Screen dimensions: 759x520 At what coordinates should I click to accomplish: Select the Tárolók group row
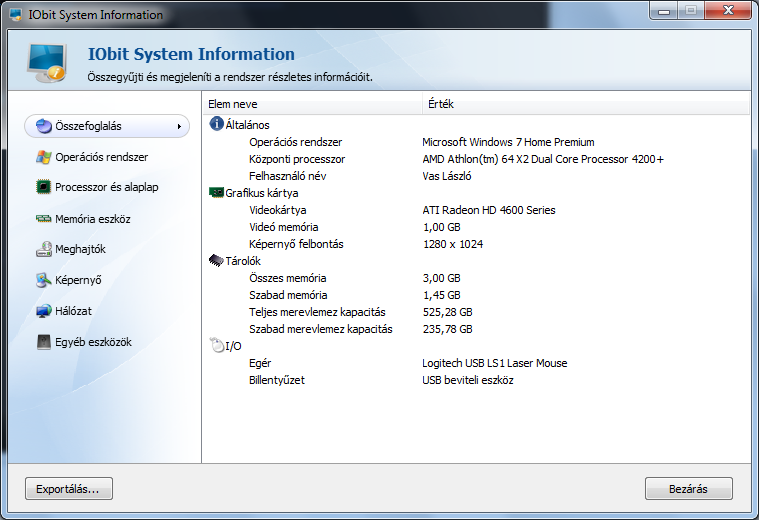point(476,261)
